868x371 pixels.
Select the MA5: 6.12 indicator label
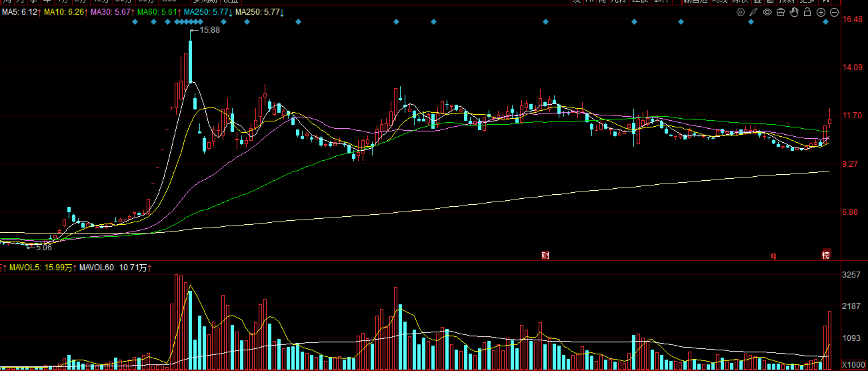click(x=21, y=13)
